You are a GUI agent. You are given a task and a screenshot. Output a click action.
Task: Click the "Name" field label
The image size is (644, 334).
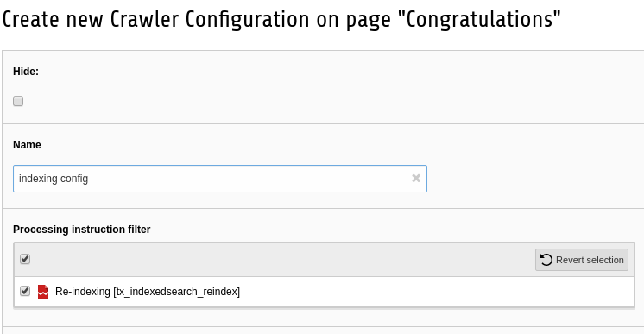(27, 145)
